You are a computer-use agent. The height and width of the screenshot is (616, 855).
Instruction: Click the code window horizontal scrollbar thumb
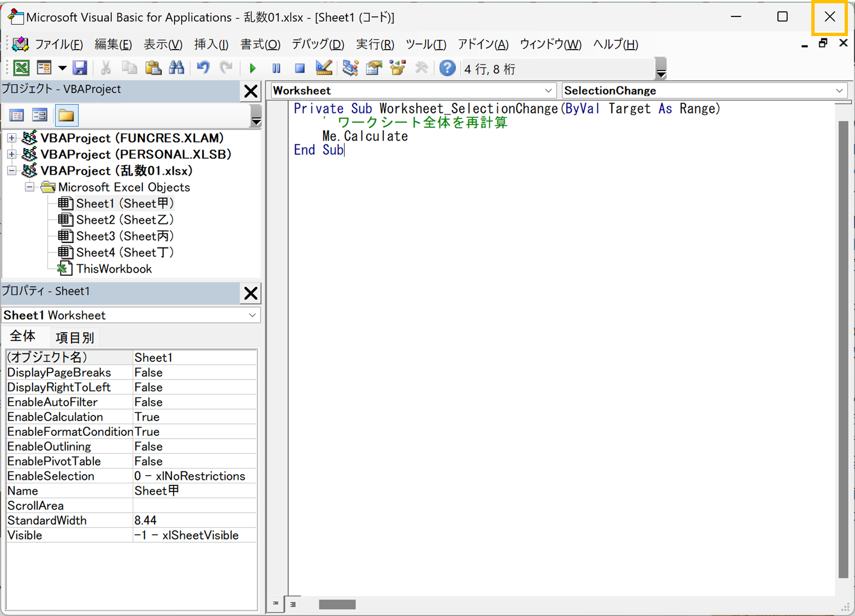[337, 605]
